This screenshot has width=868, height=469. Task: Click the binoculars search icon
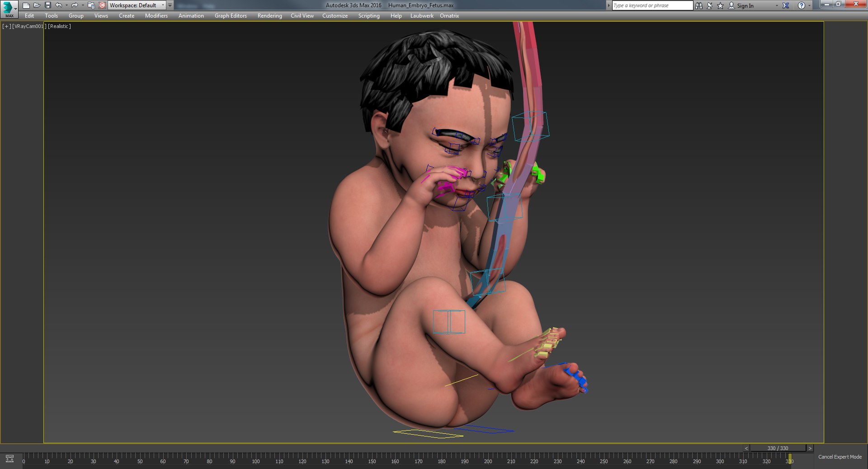699,5
